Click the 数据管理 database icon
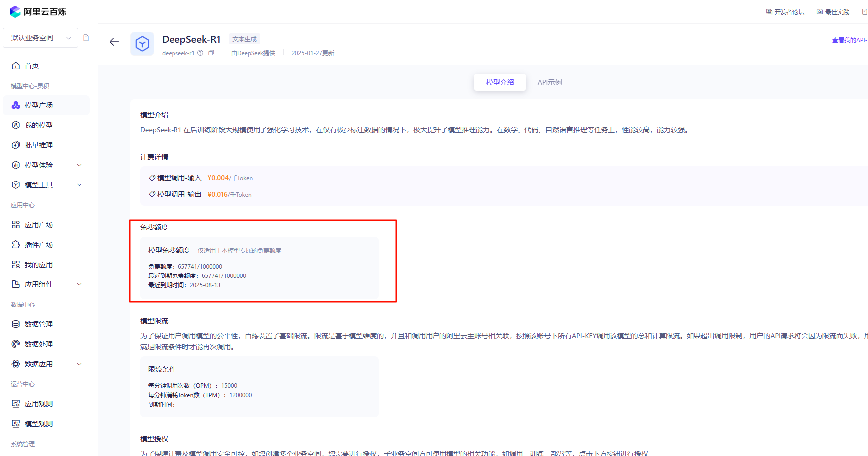The height and width of the screenshot is (456, 868). tap(16, 324)
